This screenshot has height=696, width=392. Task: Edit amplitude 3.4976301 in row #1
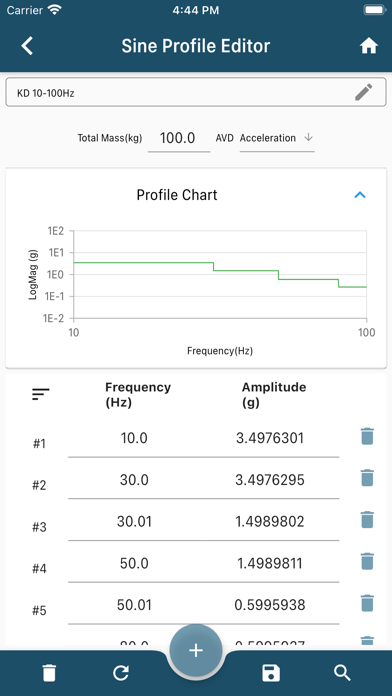pos(269,438)
